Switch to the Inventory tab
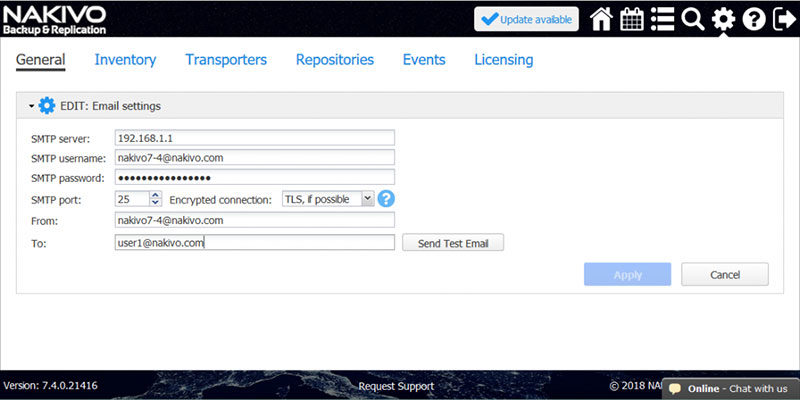The height and width of the screenshot is (400, 800). [x=125, y=60]
